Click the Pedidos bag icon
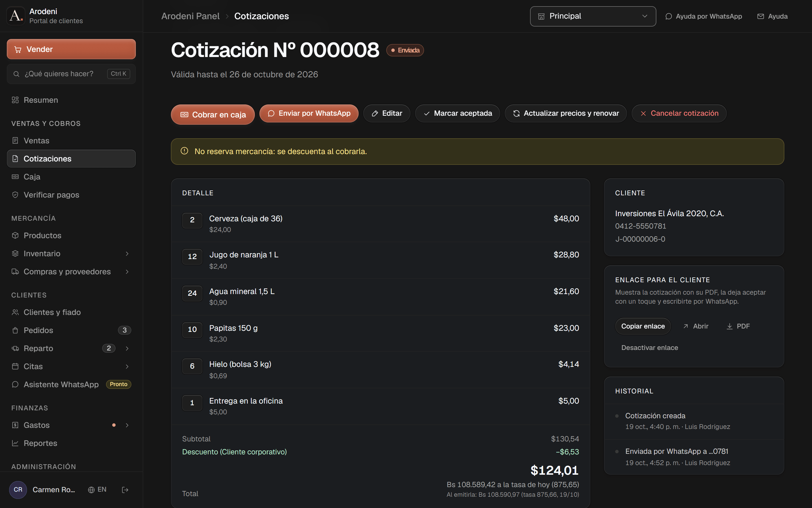The height and width of the screenshot is (508, 812). (15, 330)
